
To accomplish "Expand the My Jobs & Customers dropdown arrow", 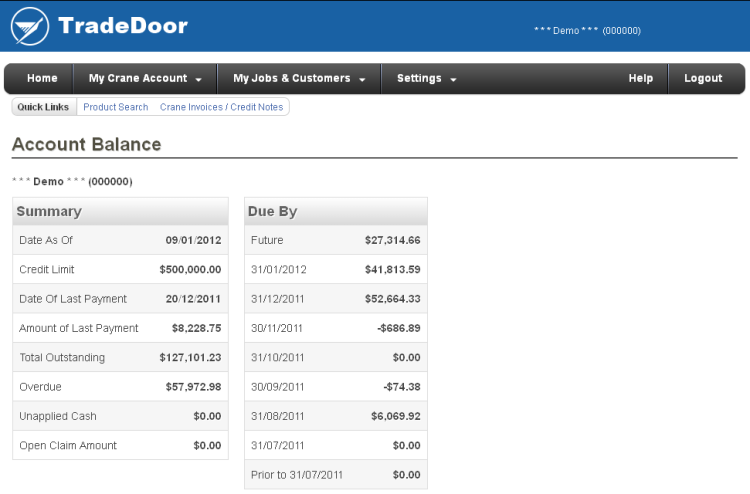I will (362, 80).
